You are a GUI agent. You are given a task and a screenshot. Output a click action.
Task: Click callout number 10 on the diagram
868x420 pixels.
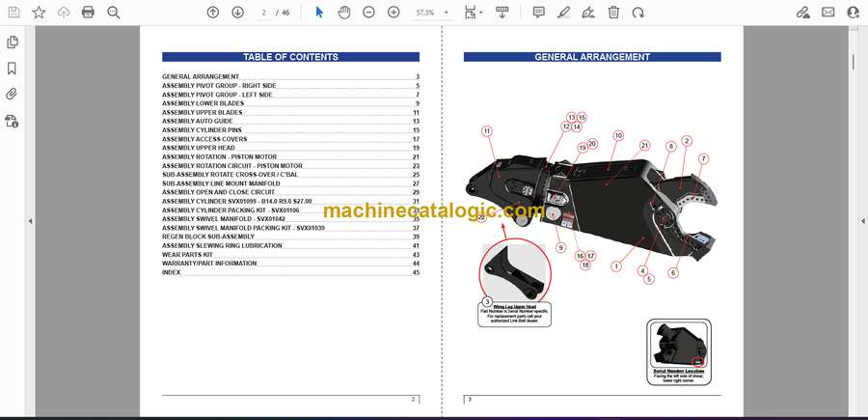[618, 135]
